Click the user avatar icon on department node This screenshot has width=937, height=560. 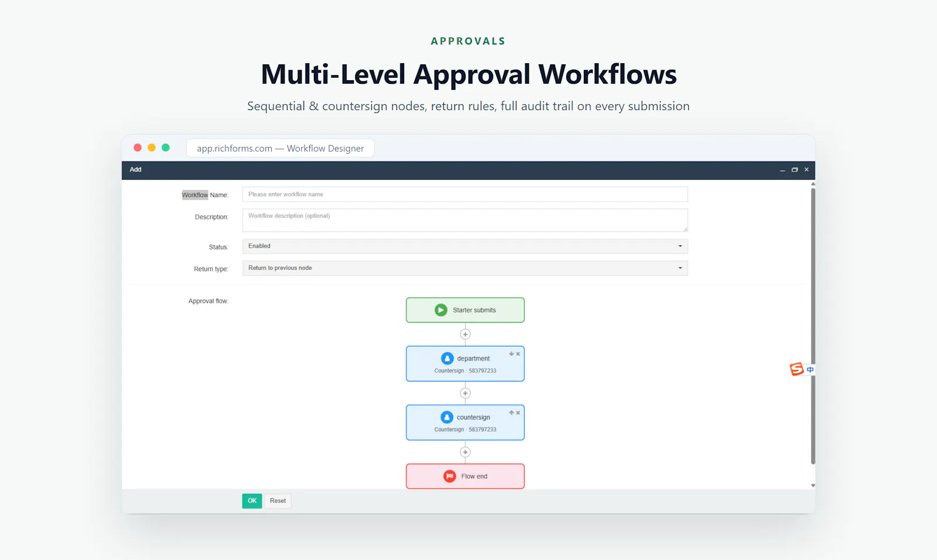[447, 358]
